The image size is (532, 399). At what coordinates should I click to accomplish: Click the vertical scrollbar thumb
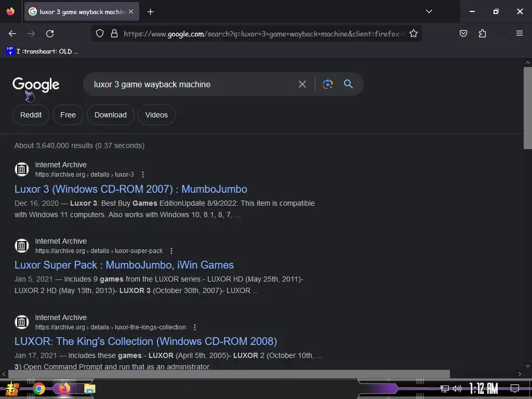pos(528,108)
